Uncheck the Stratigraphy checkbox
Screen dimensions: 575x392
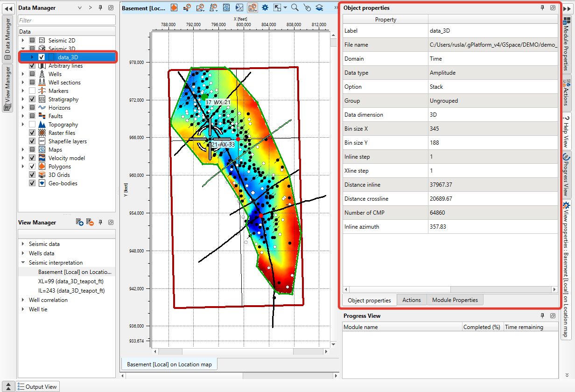coord(32,99)
